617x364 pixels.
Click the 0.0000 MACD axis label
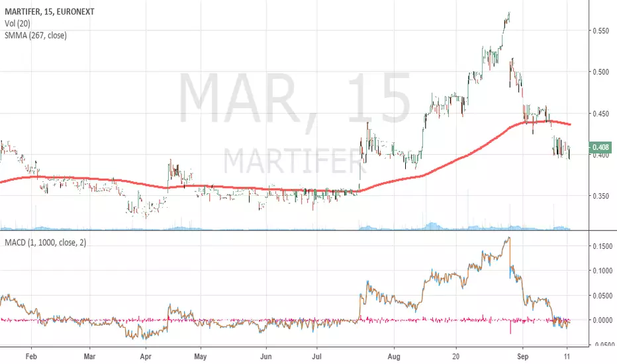602,320
